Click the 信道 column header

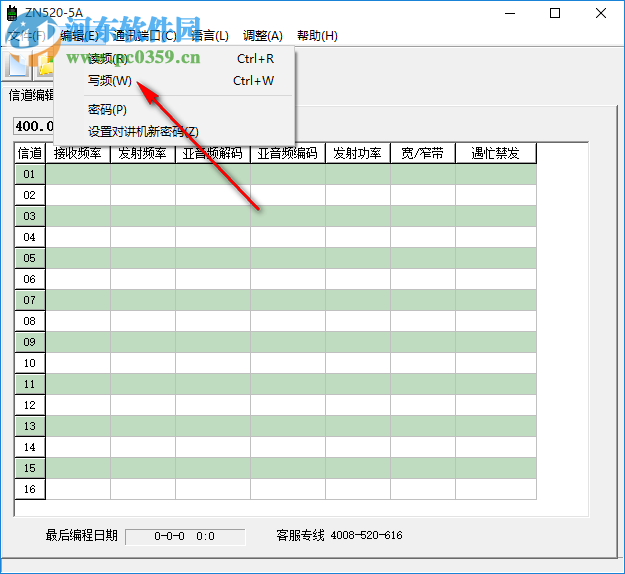coord(30,153)
